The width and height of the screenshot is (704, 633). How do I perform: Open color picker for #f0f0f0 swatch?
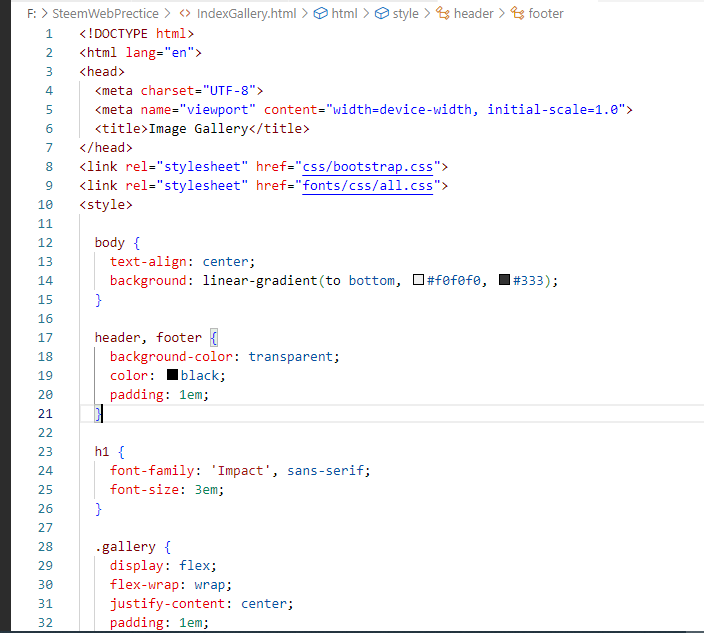tap(418, 280)
